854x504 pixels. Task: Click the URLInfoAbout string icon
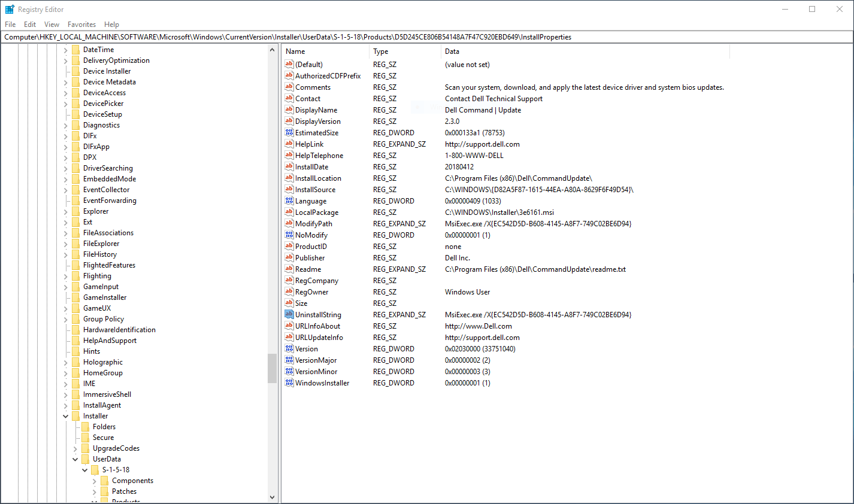pos(289,326)
